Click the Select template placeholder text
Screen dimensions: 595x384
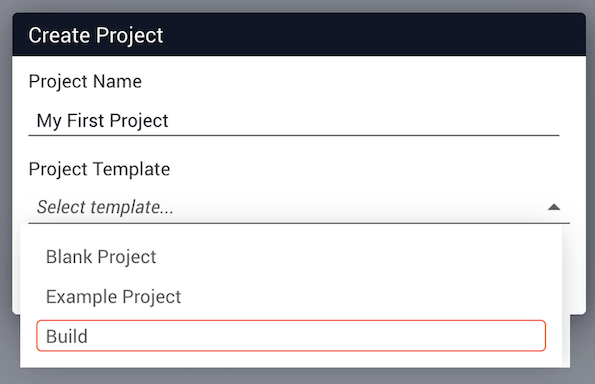point(105,207)
